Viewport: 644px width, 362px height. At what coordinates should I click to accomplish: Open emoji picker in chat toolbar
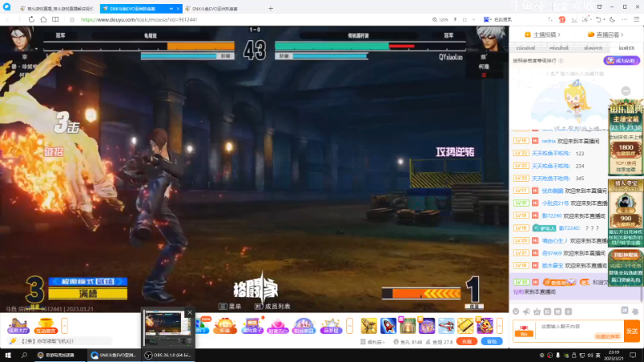coord(516,311)
